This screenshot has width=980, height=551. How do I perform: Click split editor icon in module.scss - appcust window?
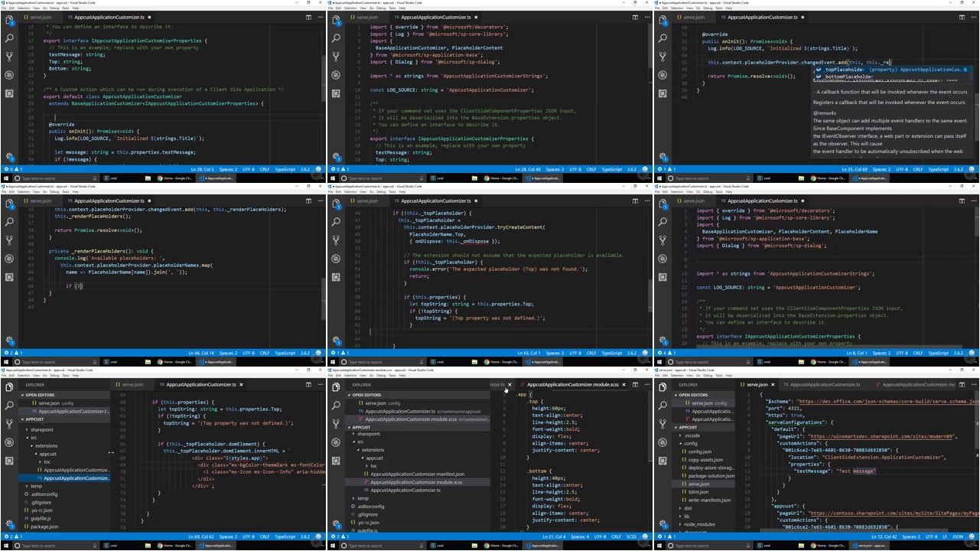635,385
